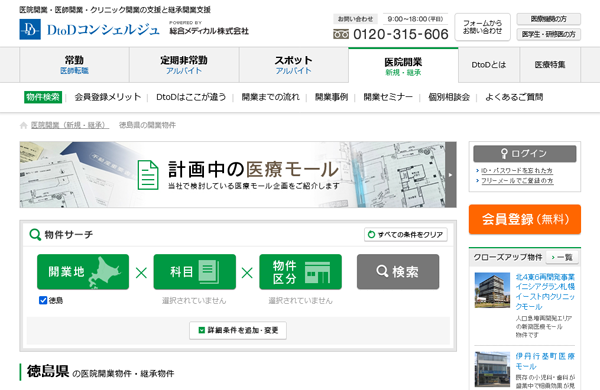Advance banner with right arrow

[450, 175]
